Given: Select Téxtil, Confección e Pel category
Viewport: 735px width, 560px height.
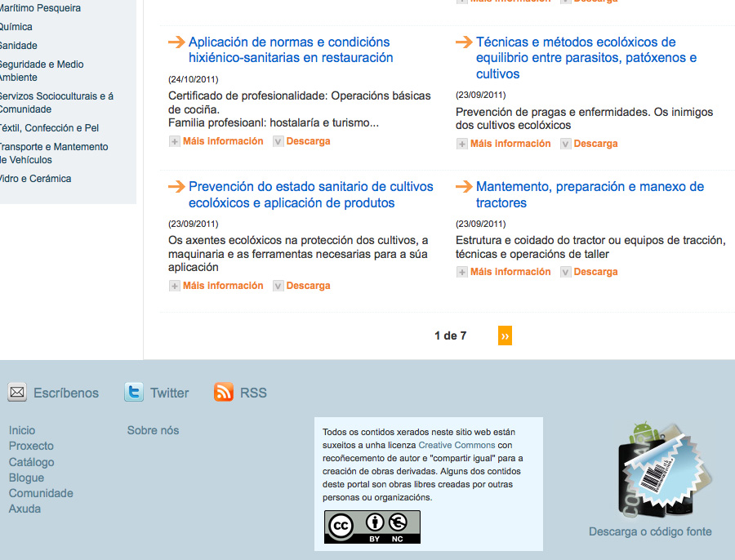Looking at the screenshot, I should tap(49, 128).
